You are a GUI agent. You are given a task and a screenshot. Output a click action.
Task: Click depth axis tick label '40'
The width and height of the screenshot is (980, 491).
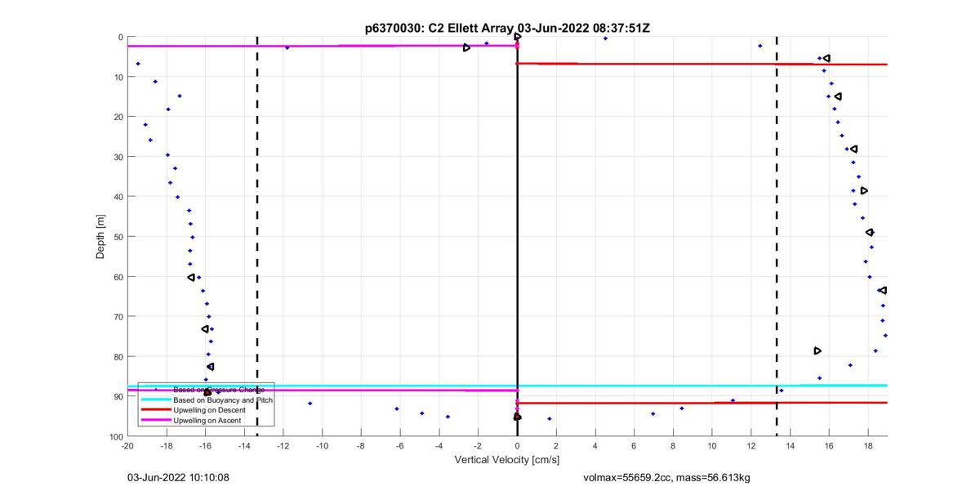click(118, 197)
